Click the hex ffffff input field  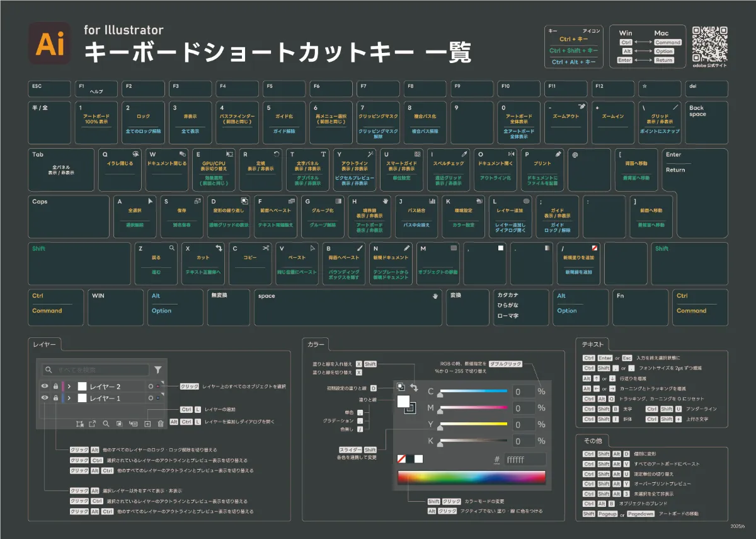tap(524, 460)
